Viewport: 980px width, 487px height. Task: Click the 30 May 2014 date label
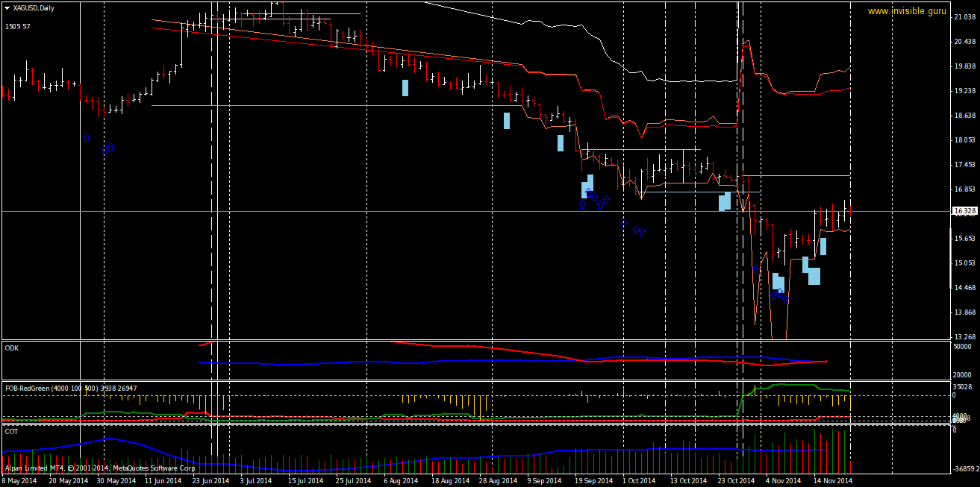[116, 481]
